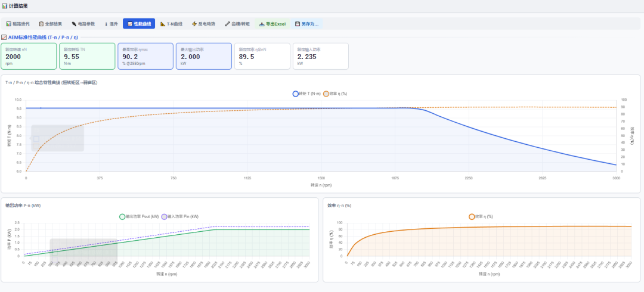The width and height of the screenshot is (644, 292).
Task: Toggle the 输入功率 Pin legend series
Action: [x=180, y=216]
